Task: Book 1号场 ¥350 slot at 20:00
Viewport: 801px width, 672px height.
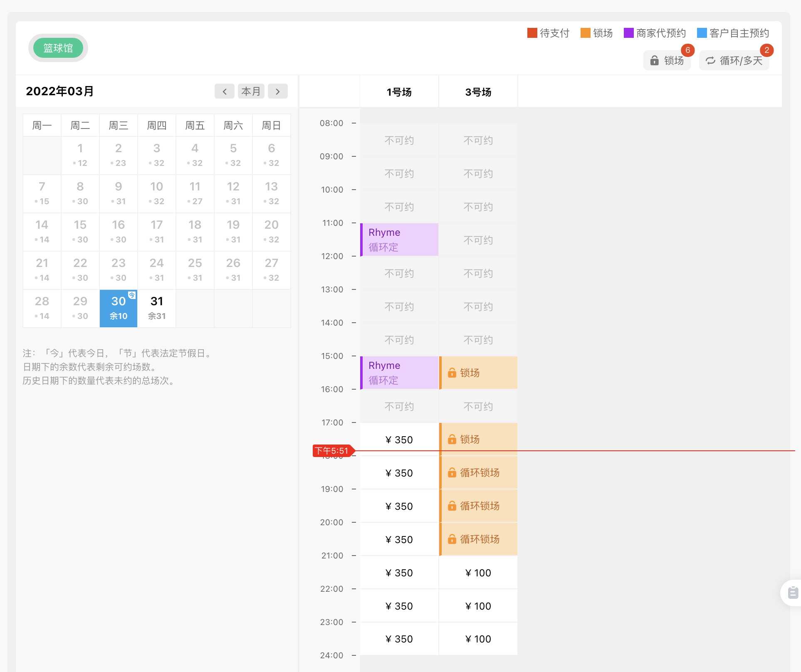Action: tap(399, 539)
